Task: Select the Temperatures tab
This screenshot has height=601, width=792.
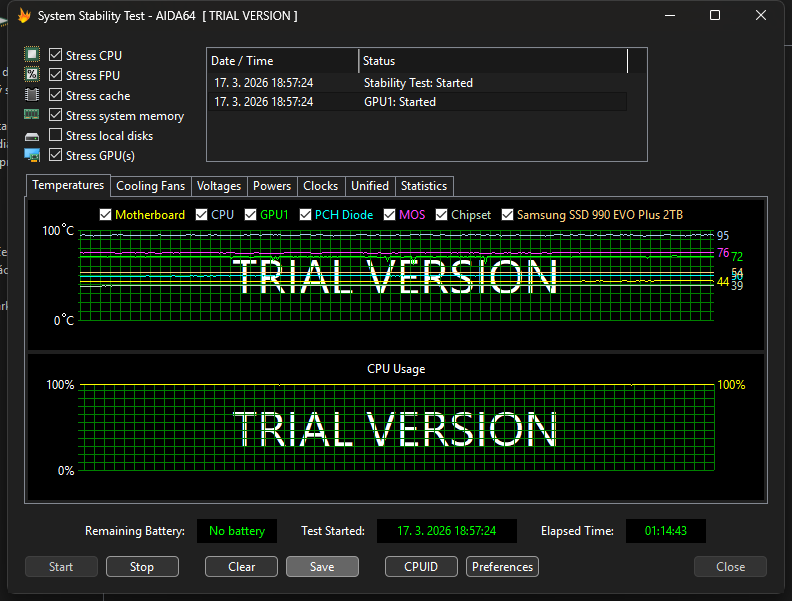Action: 68,185
